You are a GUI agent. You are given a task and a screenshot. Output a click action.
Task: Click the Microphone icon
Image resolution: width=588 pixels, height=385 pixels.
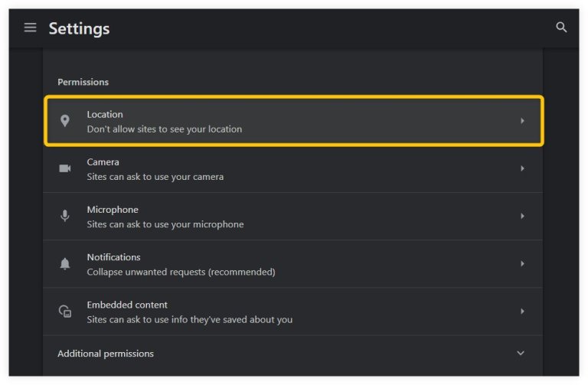click(65, 216)
